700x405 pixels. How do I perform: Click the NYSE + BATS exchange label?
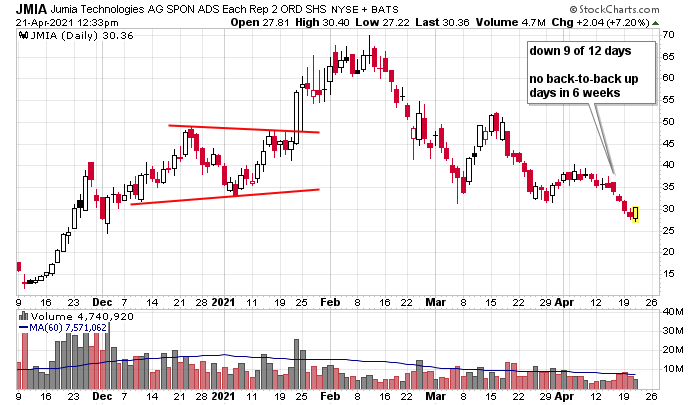tap(365, 9)
